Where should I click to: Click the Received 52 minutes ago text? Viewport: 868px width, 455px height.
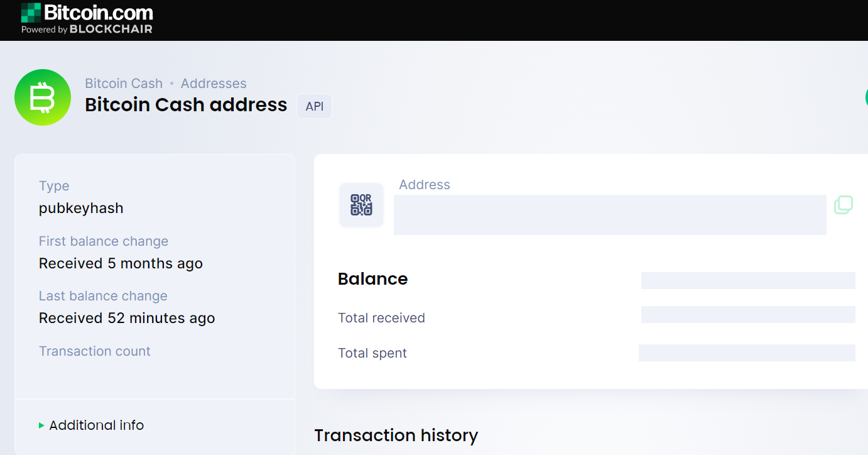pos(127,318)
